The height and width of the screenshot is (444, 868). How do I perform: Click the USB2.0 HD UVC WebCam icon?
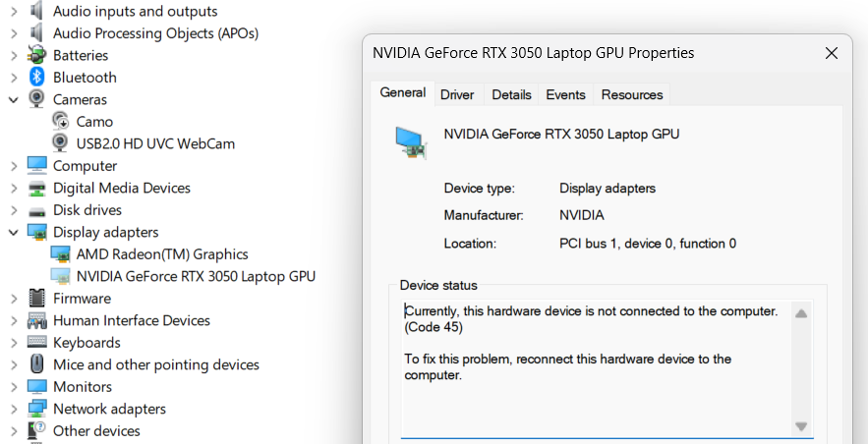(61, 143)
